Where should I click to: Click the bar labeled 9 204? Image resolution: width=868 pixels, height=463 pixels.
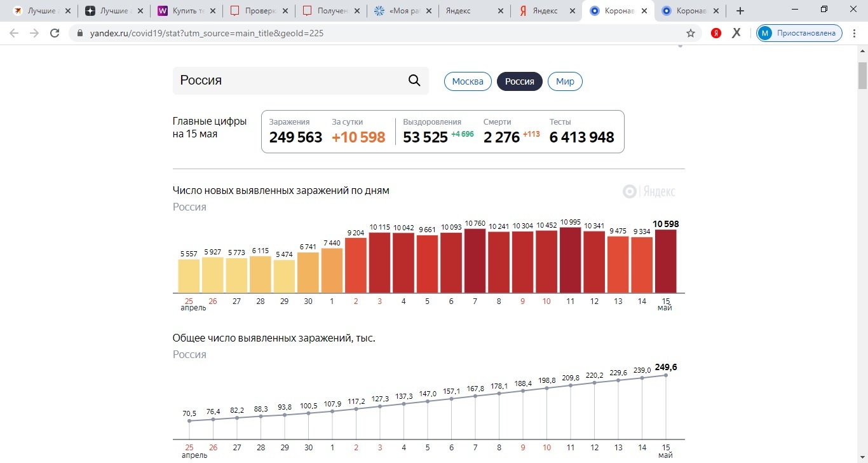[x=355, y=265]
